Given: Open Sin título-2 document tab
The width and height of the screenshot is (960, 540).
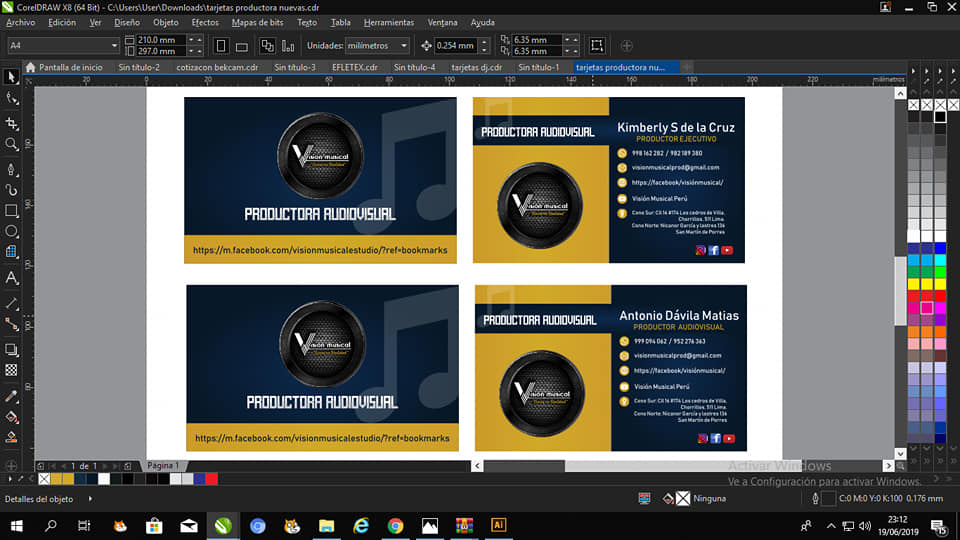Looking at the screenshot, I should 139,67.
